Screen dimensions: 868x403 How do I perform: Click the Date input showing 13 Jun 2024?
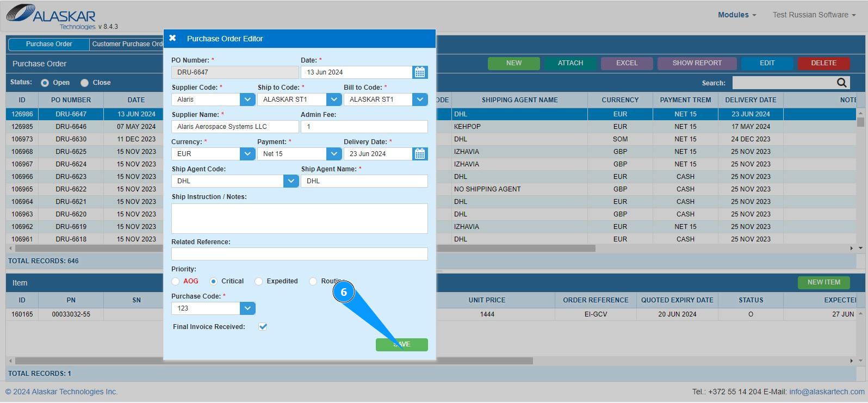356,72
